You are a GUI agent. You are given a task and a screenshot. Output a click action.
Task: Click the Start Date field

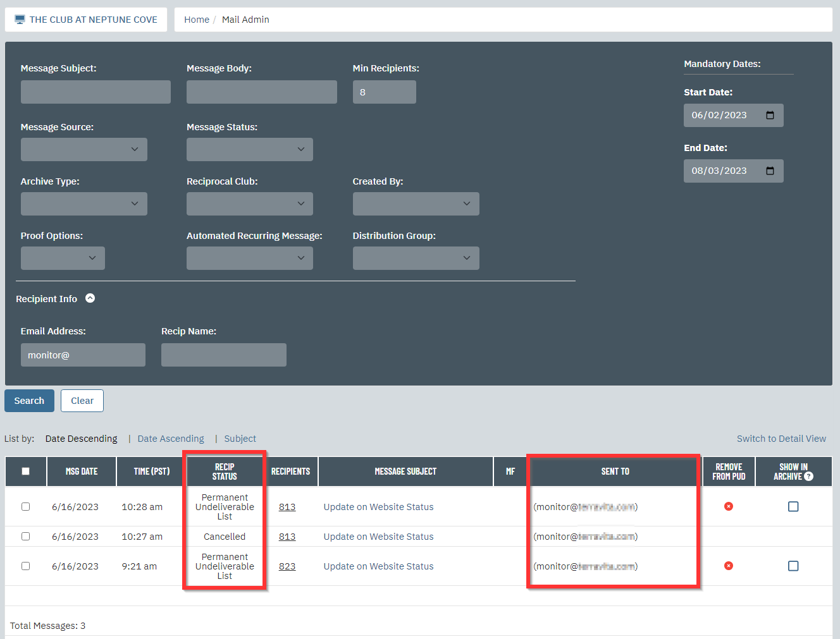pyautogui.click(x=734, y=115)
